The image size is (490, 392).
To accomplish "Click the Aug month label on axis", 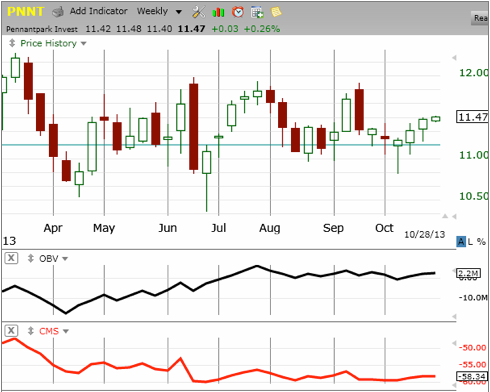I will tap(270, 229).
